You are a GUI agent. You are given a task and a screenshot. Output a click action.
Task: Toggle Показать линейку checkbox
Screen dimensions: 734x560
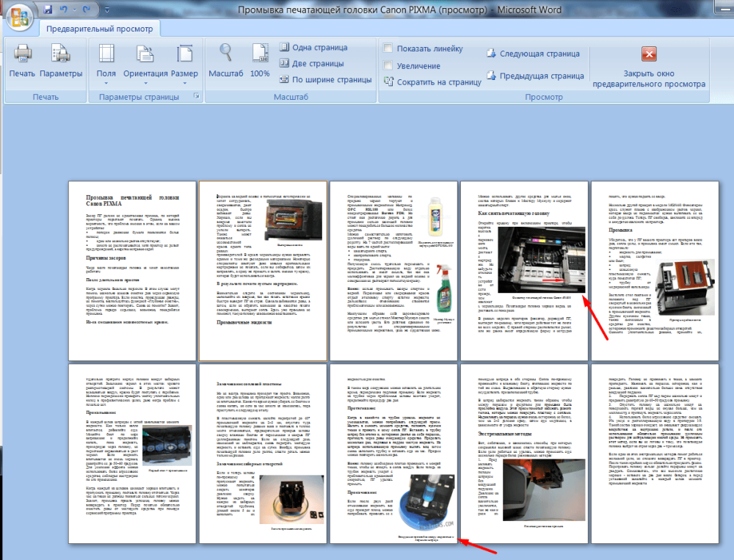click(388, 48)
